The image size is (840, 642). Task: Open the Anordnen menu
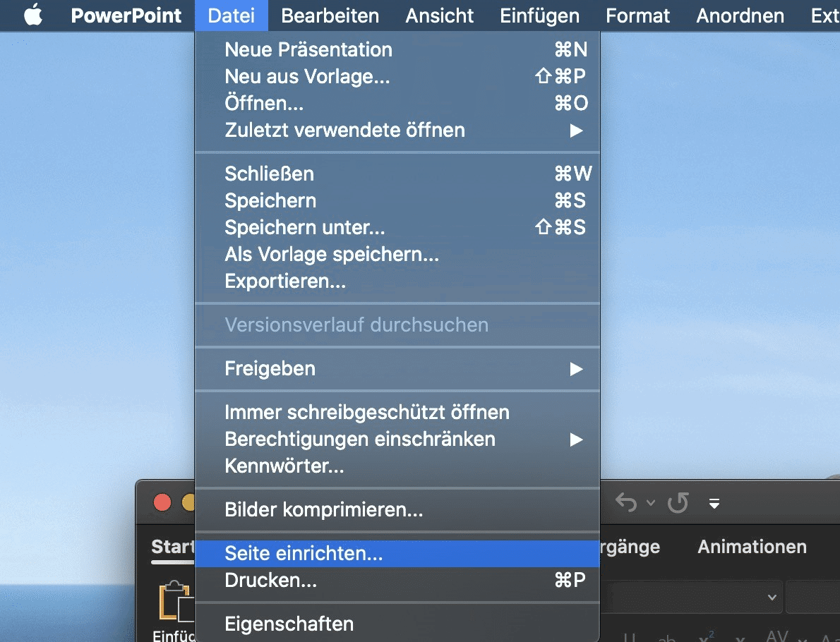pyautogui.click(x=740, y=16)
